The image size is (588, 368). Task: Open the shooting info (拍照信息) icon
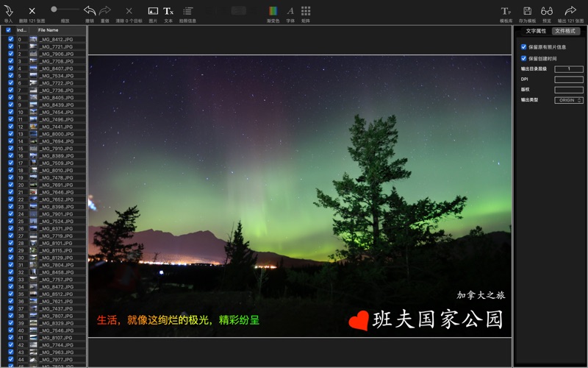coord(188,11)
